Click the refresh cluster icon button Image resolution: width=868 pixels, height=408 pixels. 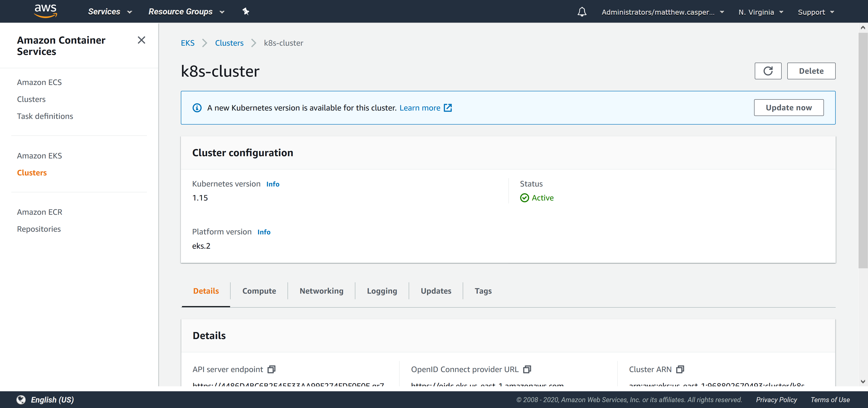click(768, 71)
